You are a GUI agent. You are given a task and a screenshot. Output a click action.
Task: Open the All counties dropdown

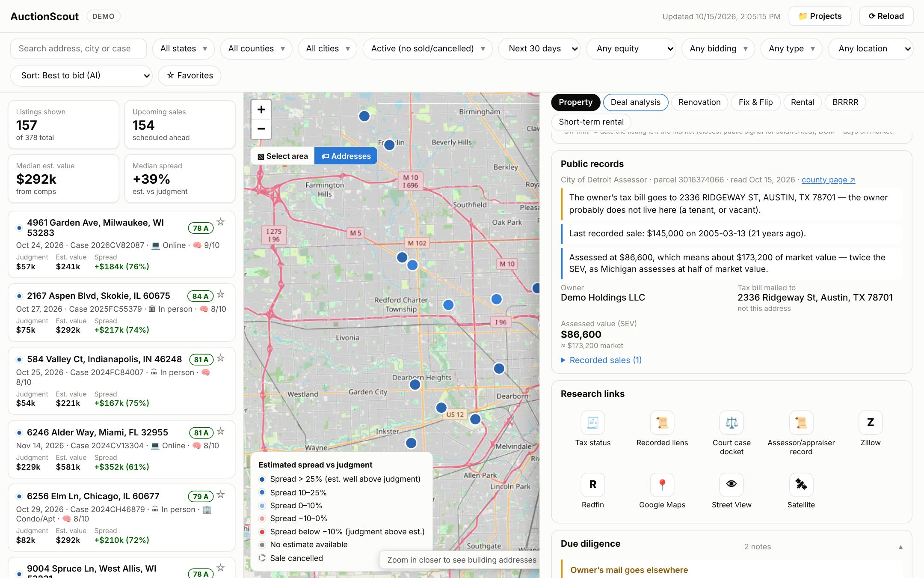pyautogui.click(x=256, y=49)
